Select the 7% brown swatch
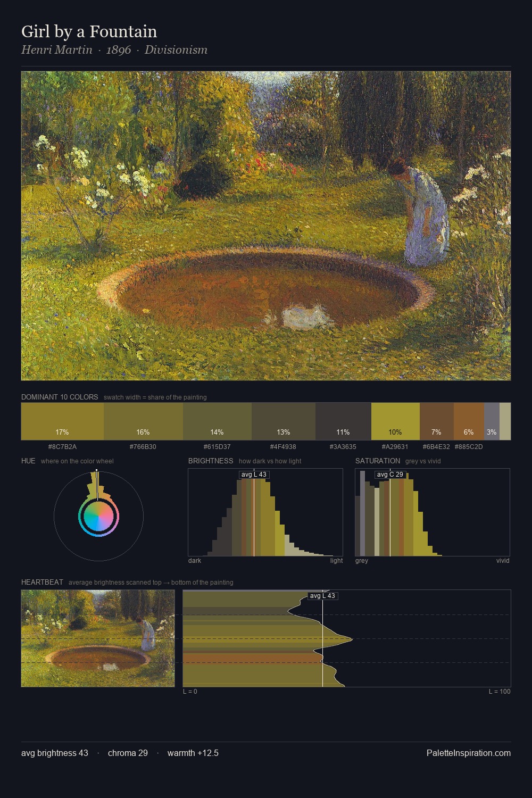The image size is (532, 798). (437, 421)
